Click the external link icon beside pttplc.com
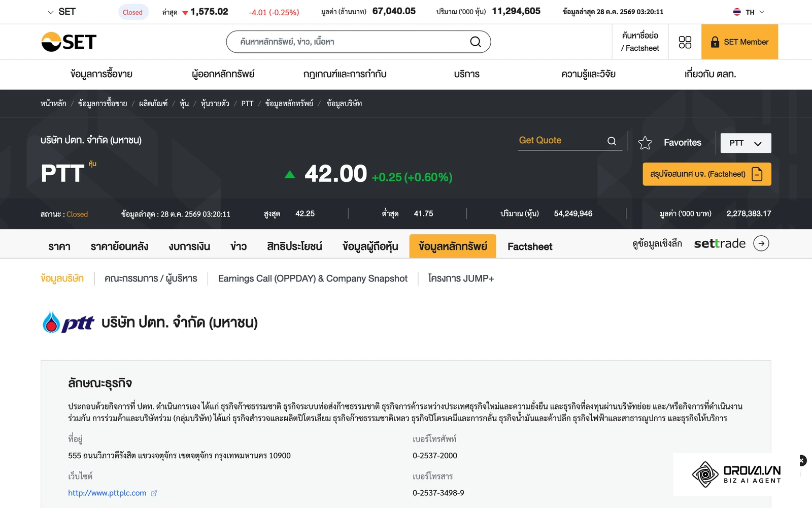The width and height of the screenshot is (812, 508). (x=154, y=493)
